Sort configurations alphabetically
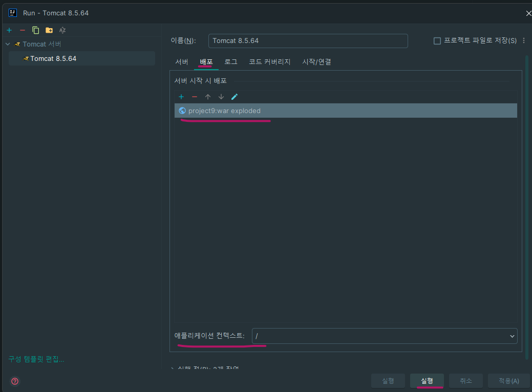Image resolution: width=532 pixels, height=392 pixels. [x=62, y=30]
